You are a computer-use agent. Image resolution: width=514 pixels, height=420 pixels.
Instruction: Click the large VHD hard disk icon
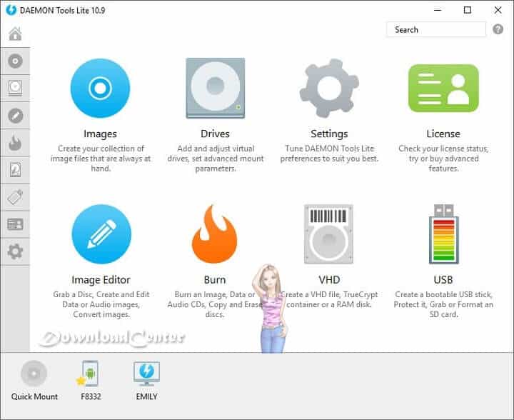pyautogui.click(x=329, y=234)
